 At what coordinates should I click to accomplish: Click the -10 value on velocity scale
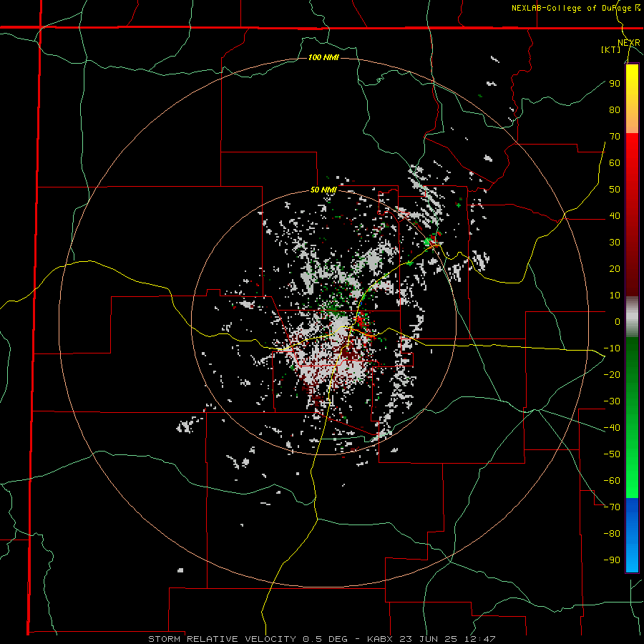612,348
